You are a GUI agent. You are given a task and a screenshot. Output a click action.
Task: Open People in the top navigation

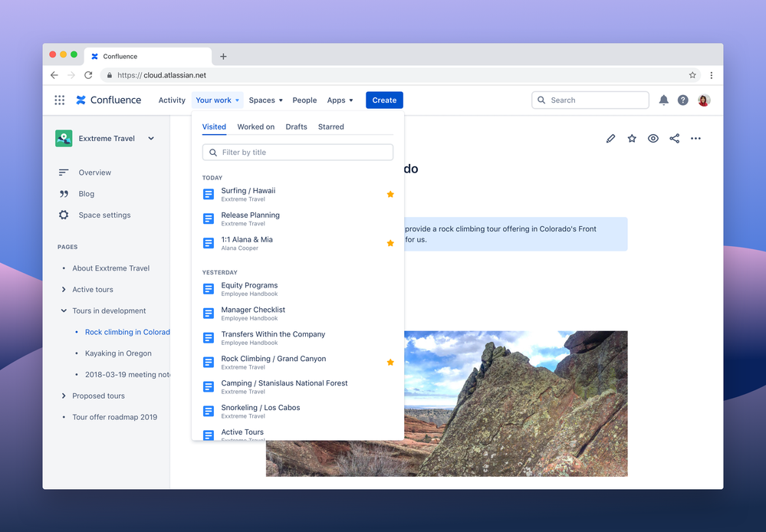pyautogui.click(x=305, y=100)
